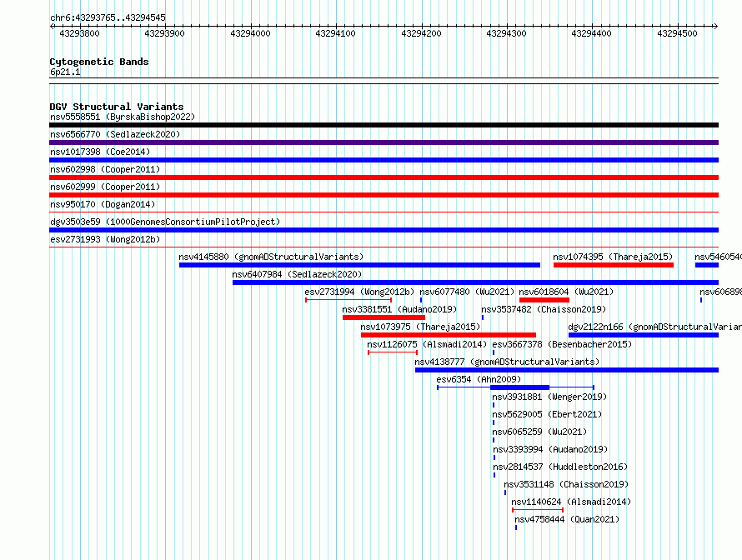Open nsv3393994 (Audano2019) variant
The height and width of the screenshot is (560, 742).
tap(550, 449)
